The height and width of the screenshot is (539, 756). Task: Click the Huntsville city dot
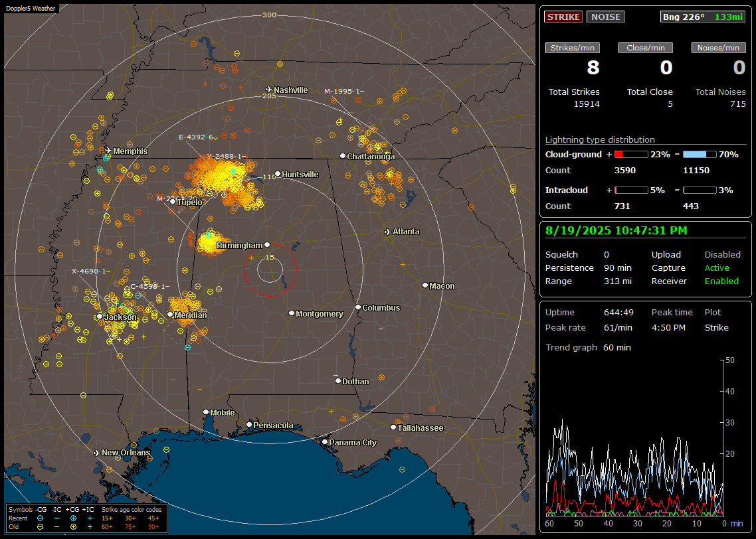pyautogui.click(x=278, y=174)
